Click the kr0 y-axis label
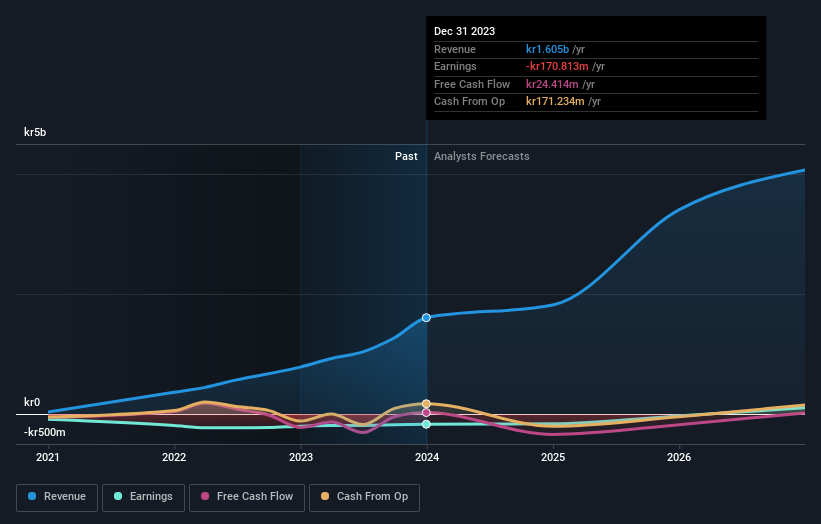Image resolution: width=821 pixels, height=524 pixels. click(x=32, y=402)
